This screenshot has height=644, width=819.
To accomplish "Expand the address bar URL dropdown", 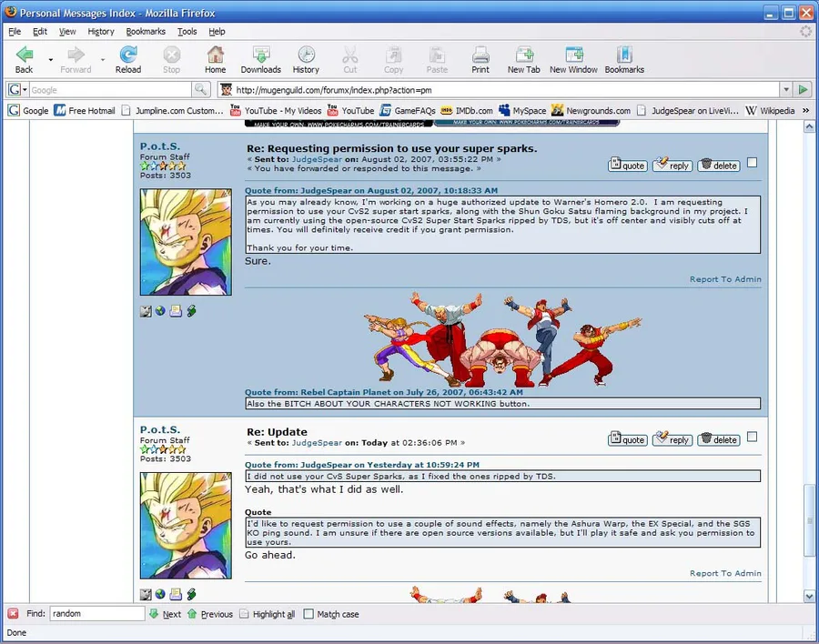I will click(786, 90).
